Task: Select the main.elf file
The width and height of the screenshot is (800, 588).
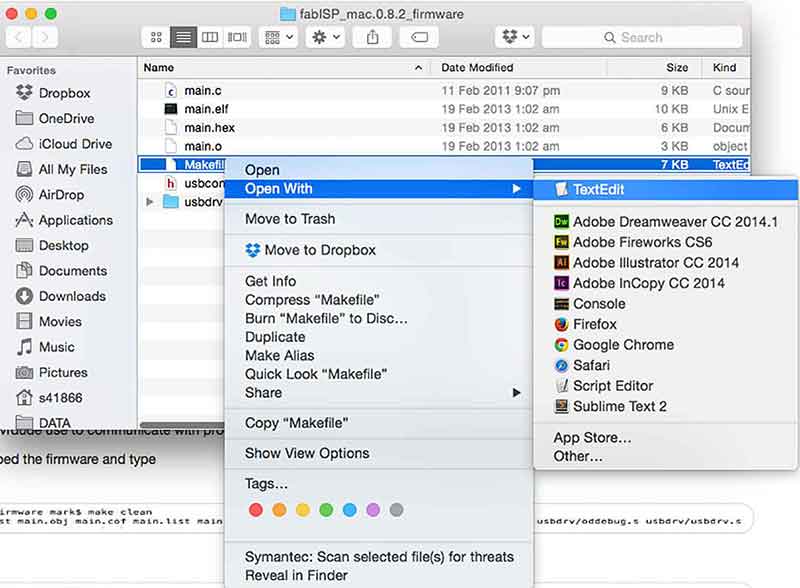Action: click(x=444, y=109)
